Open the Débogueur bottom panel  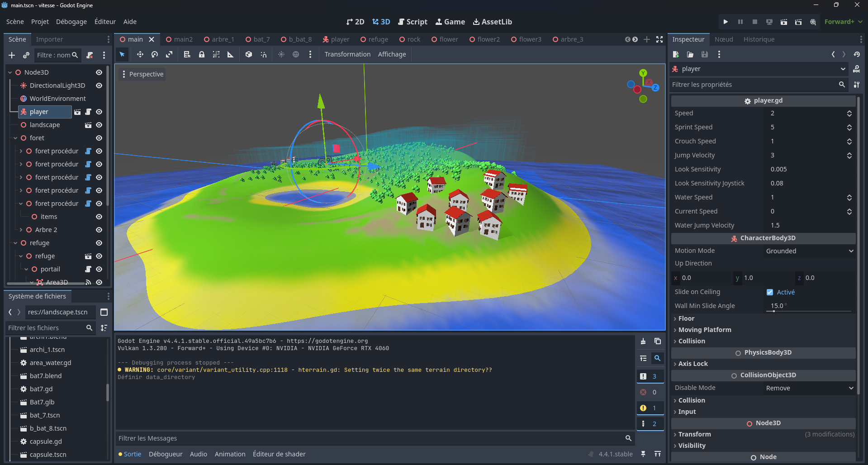pos(166,454)
